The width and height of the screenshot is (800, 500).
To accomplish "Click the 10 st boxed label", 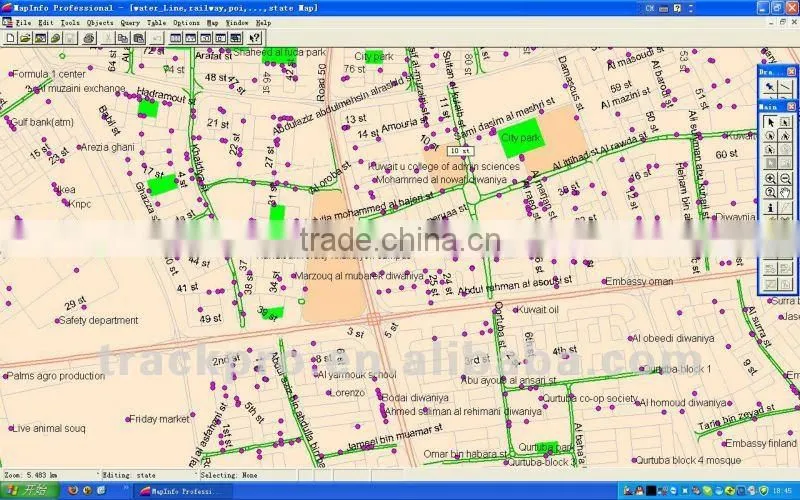I will pos(461,151).
